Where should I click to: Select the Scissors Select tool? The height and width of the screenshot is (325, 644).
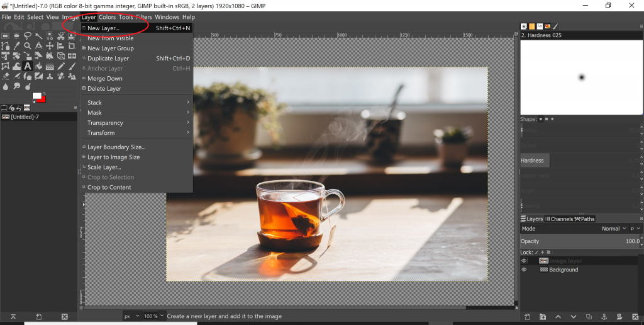61,36
